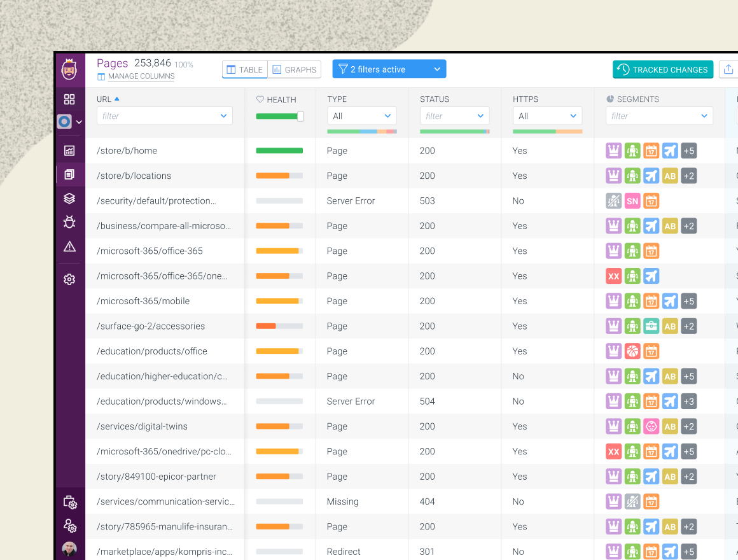The height and width of the screenshot is (560, 738).
Task: Sort by the URL column header
Action: coord(104,99)
